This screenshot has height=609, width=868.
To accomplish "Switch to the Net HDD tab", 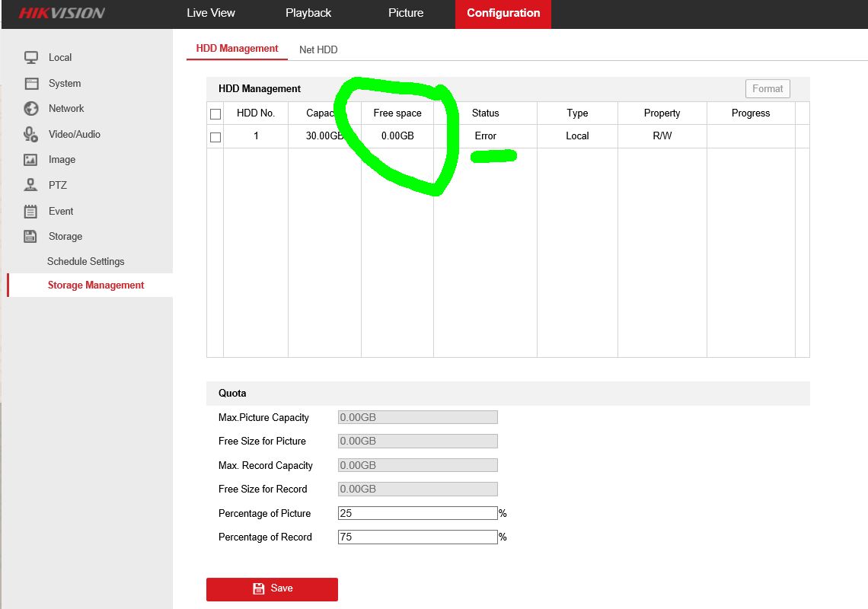I will (318, 49).
